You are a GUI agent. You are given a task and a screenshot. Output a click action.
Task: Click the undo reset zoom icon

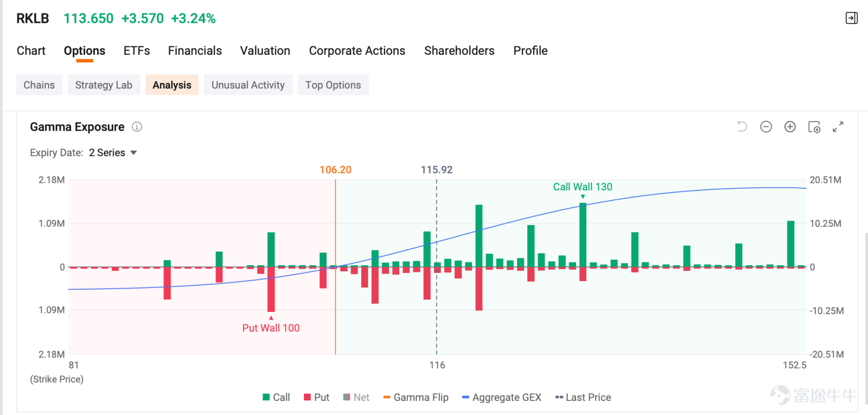point(742,127)
